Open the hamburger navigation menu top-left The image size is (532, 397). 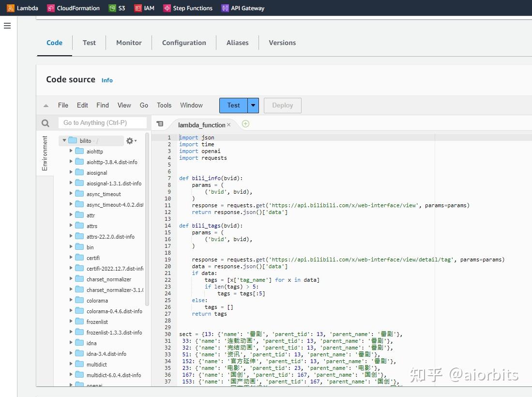[x=7, y=26]
